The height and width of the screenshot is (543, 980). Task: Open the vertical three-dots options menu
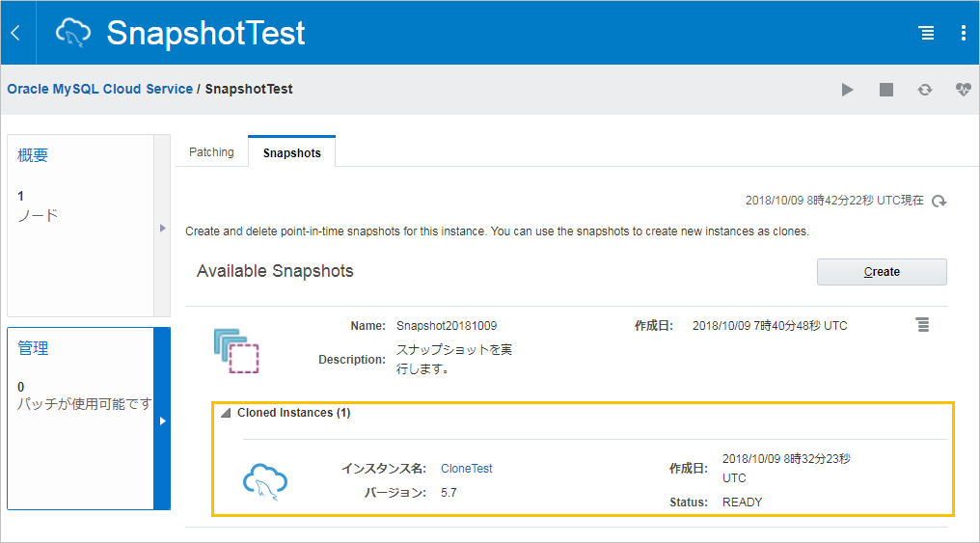click(964, 33)
